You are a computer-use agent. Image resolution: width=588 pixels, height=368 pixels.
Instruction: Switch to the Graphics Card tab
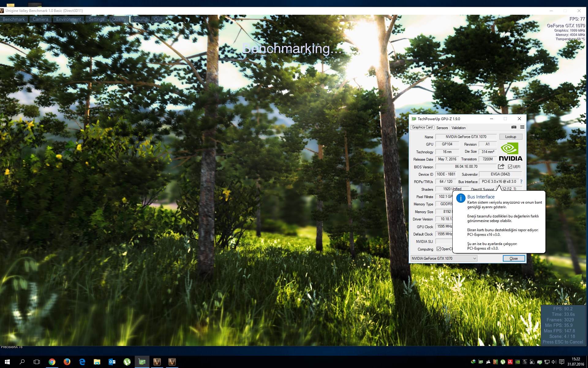pyautogui.click(x=422, y=127)
